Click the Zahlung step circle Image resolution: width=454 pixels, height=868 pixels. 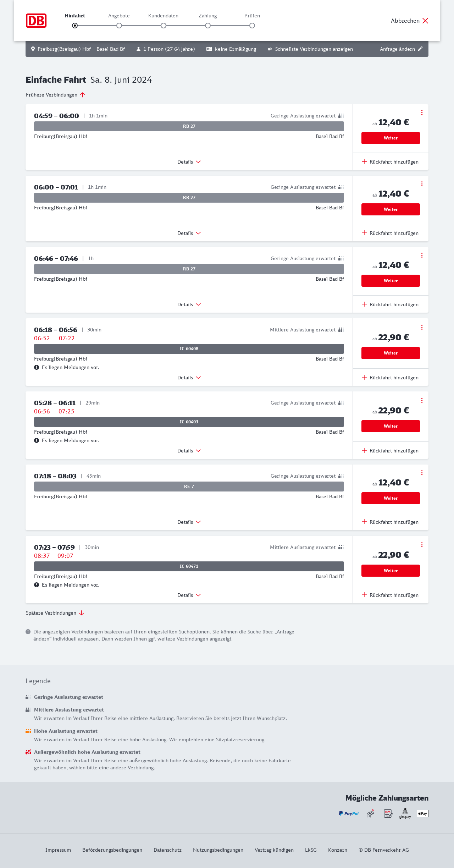click(x=208, y=26)
